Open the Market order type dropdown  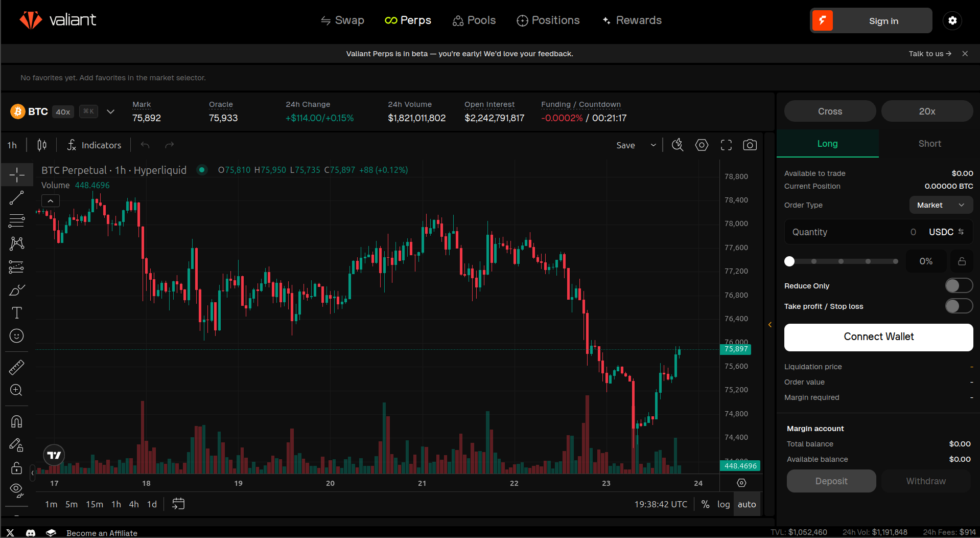point(941,205)
